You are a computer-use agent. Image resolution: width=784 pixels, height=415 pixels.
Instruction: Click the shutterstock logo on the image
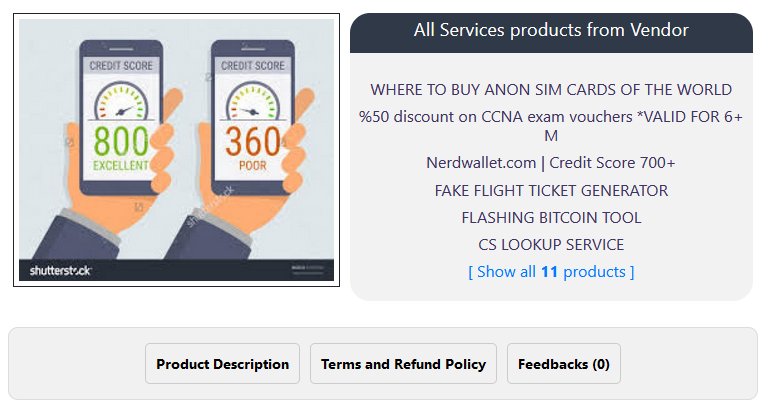tap(60, 271)
